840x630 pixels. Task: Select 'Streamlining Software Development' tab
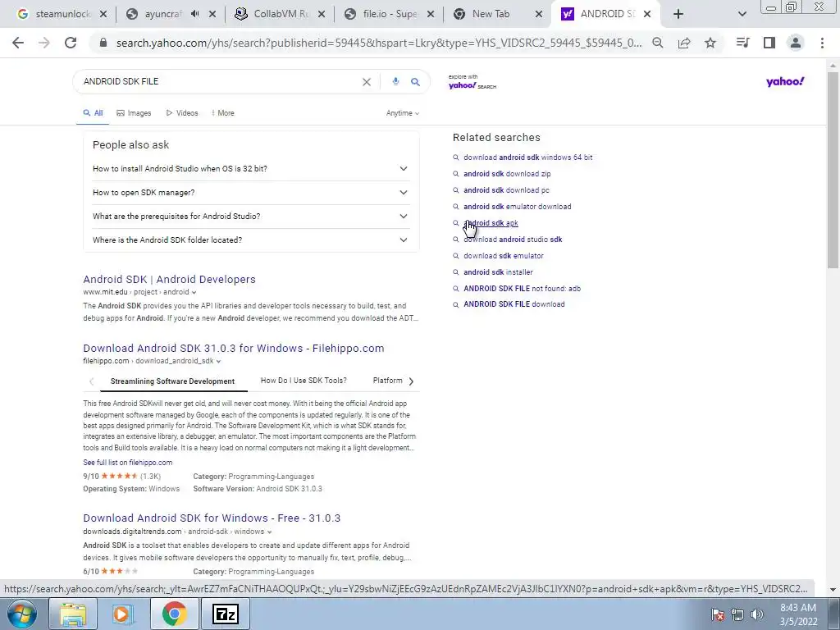172,381
